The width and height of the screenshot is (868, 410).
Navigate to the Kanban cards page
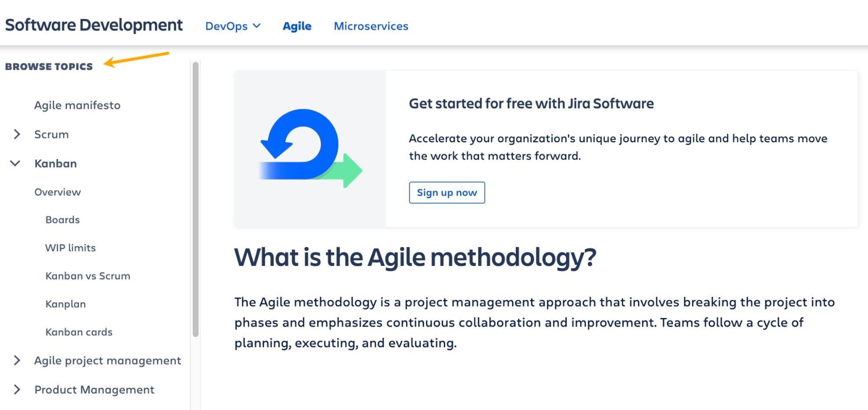79,332
